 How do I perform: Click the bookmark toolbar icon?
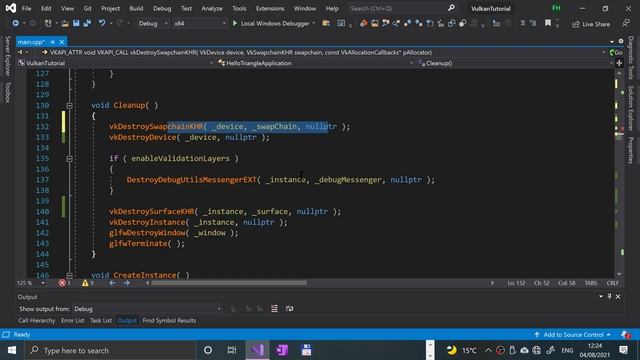pos(548,24)
